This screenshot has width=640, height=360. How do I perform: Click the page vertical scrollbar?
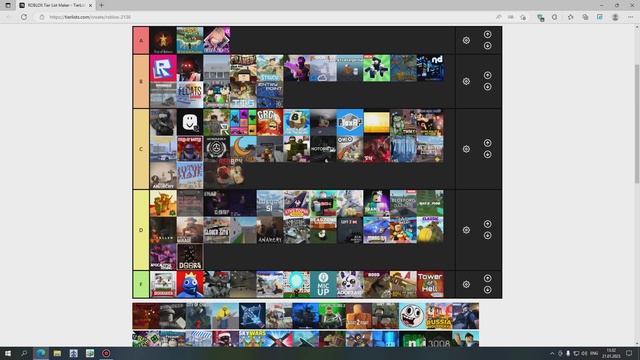pyautogui.click(x=637, y=124)
